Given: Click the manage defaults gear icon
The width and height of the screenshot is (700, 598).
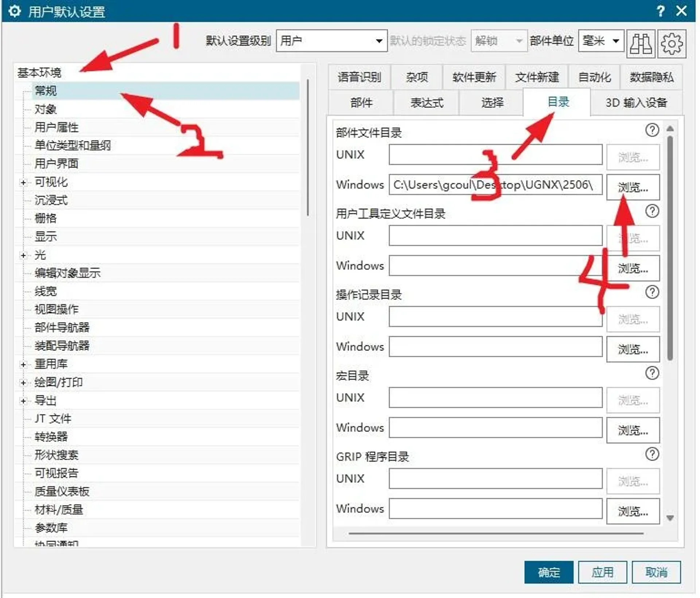Looking at the screenshot, I should (x=672, y=44).
